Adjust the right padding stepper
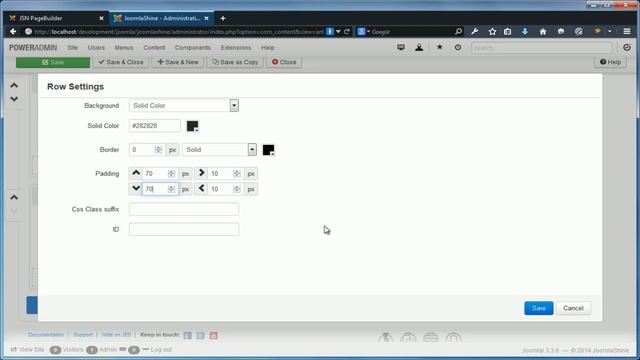 pos(237,173)
